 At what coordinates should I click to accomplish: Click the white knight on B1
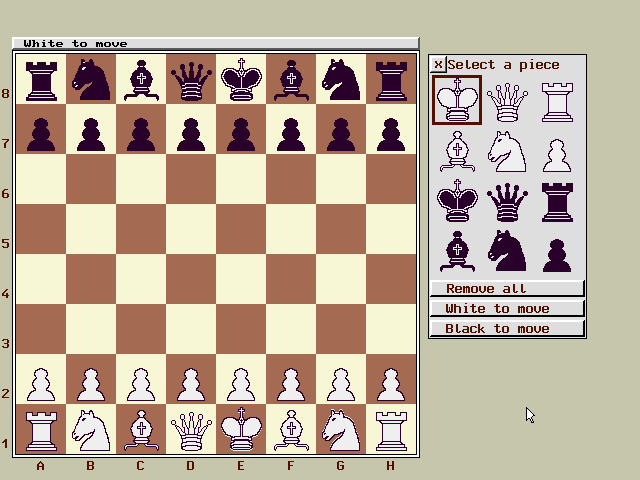[91, 429]
